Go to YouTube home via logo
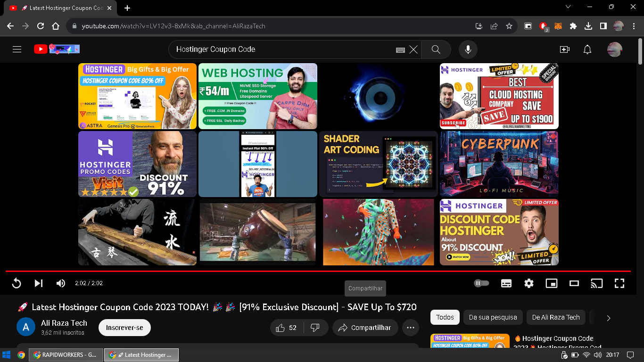The height and width of the screenshot is (362, 644). pos(57,49)
